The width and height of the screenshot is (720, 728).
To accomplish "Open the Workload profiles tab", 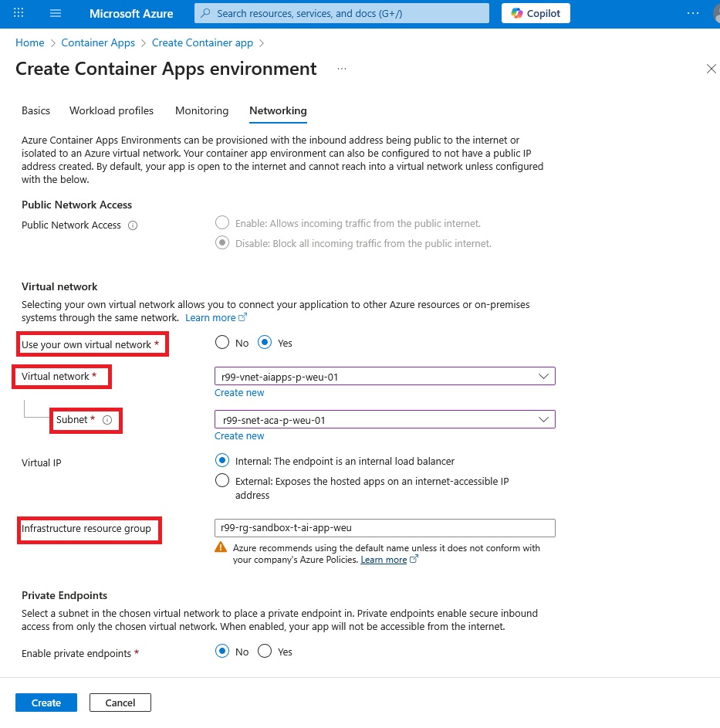I will pos(111,110).
